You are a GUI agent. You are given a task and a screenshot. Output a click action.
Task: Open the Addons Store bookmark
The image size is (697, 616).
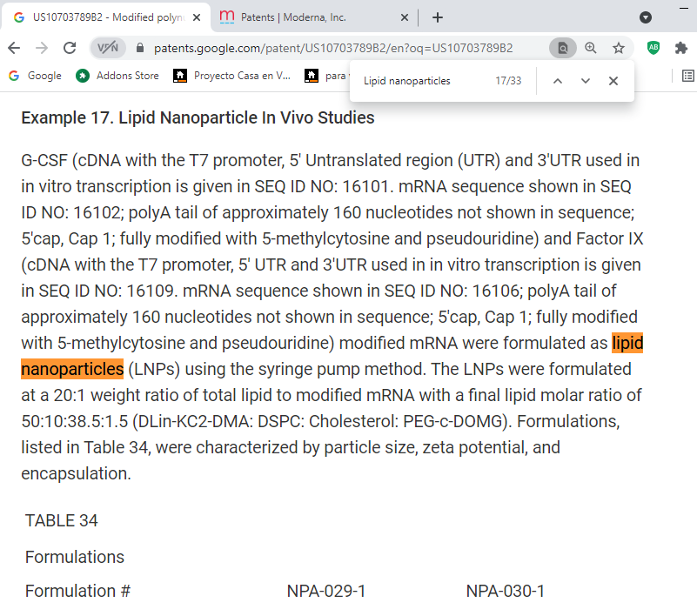point(117,76)
